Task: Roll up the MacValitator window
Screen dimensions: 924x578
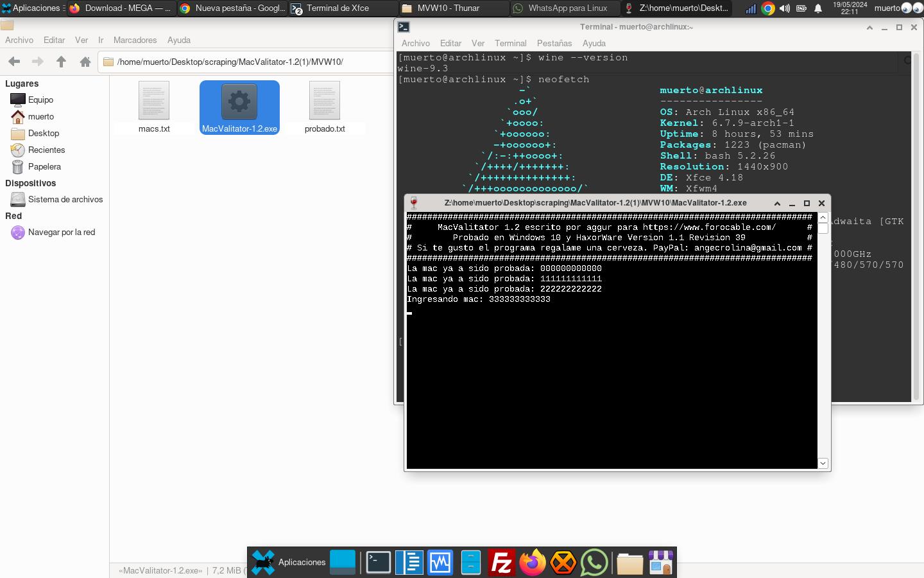Action: [777, 203]
